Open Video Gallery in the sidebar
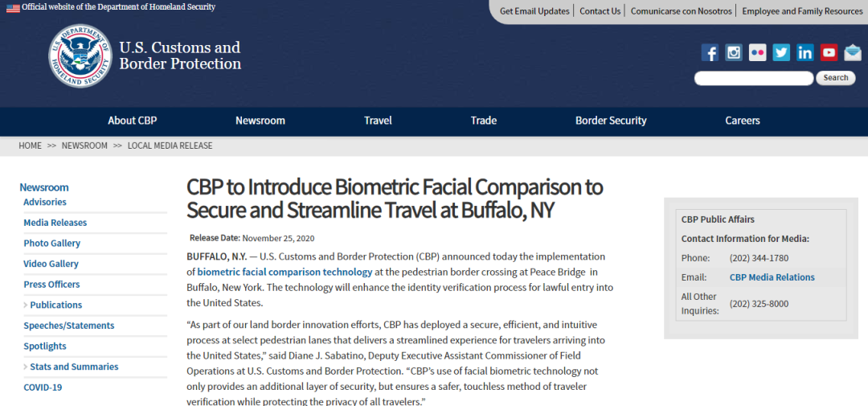Image resolution: width=868 pixels, height=406 pixels. (51, 264)
